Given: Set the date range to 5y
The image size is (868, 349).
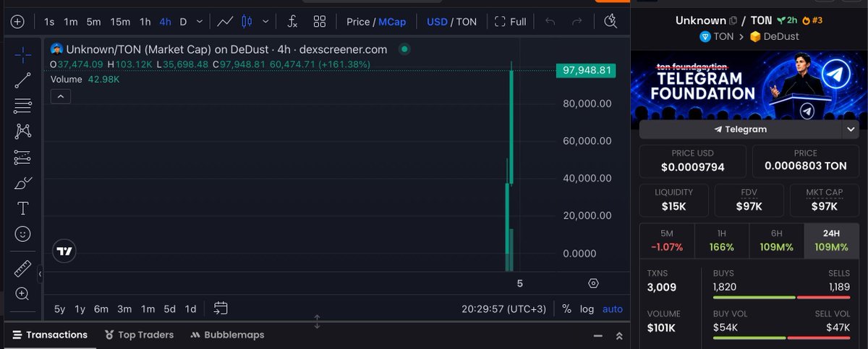Looking at the screenshot, I should [x=60, y=309].
